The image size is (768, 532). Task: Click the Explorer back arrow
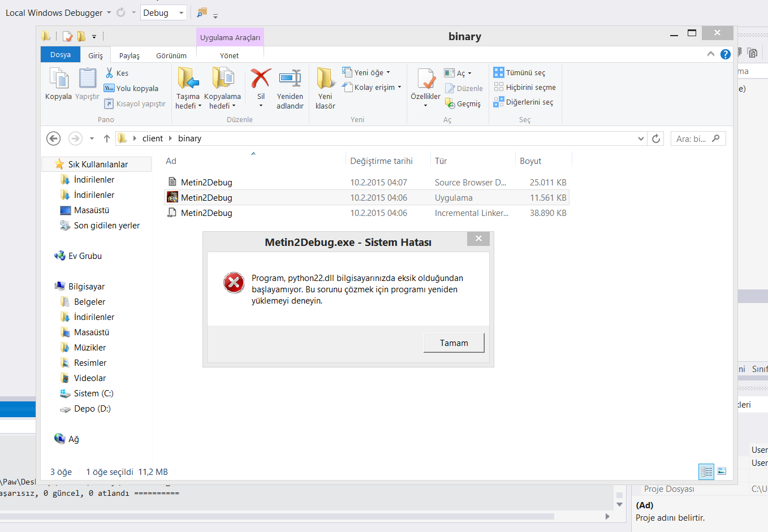tap(53, 139)
